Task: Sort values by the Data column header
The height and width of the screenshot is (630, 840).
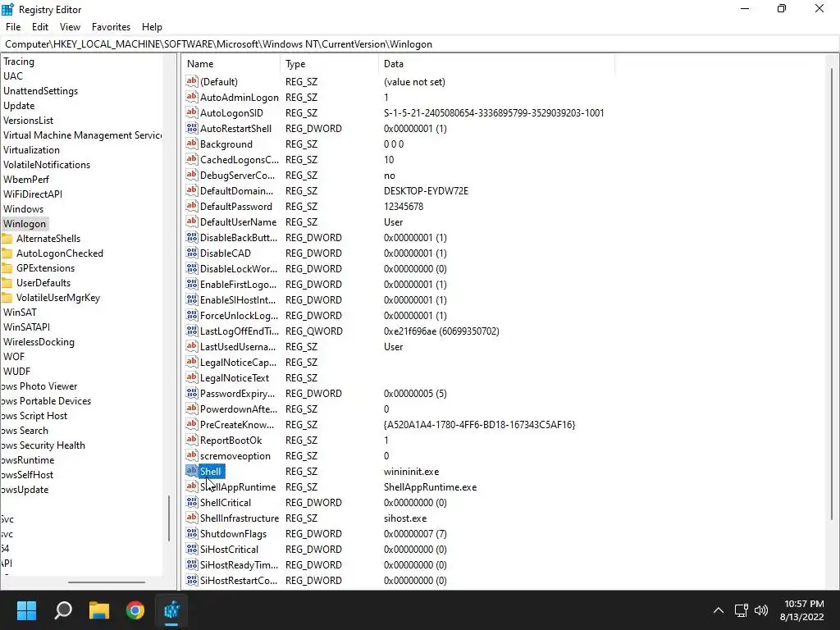Action: pyautogui.click(x=496, y=64)
